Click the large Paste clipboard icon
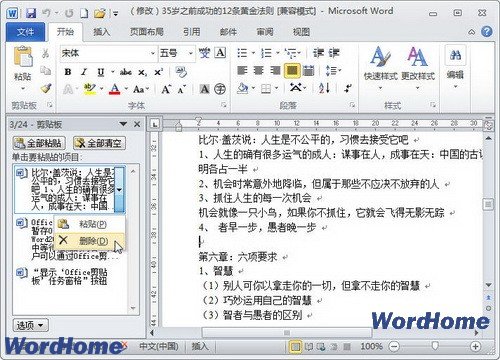500x360 pixels. pos(23,57)
